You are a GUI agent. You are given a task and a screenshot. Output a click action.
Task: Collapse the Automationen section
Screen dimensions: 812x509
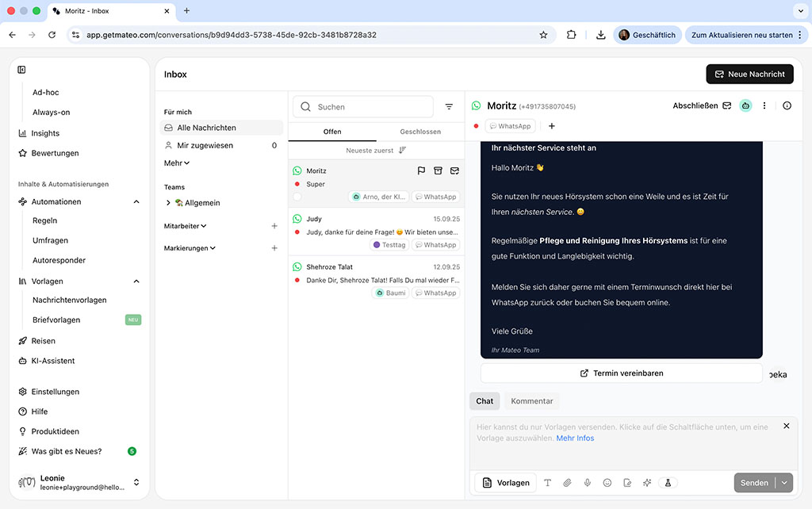point(136,202)
